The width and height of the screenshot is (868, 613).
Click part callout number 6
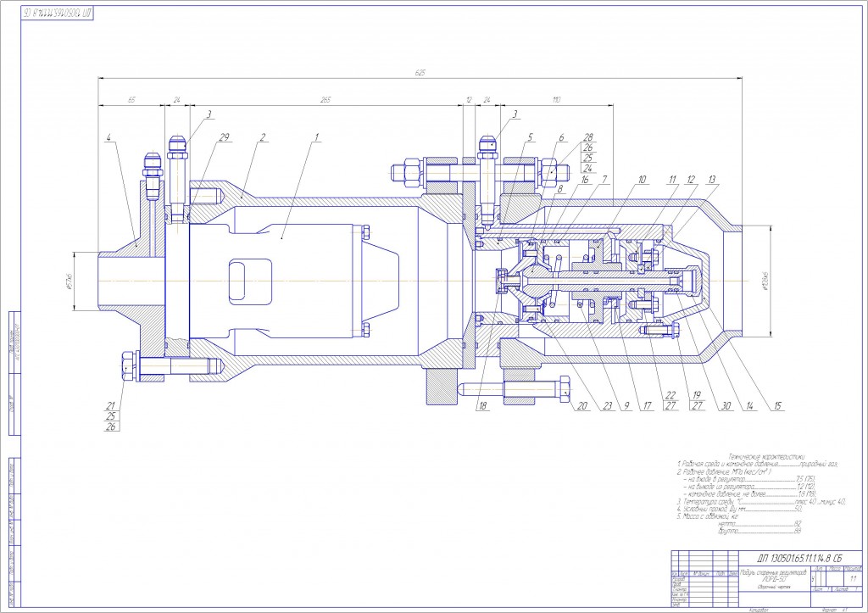click(x=561, y=137)
